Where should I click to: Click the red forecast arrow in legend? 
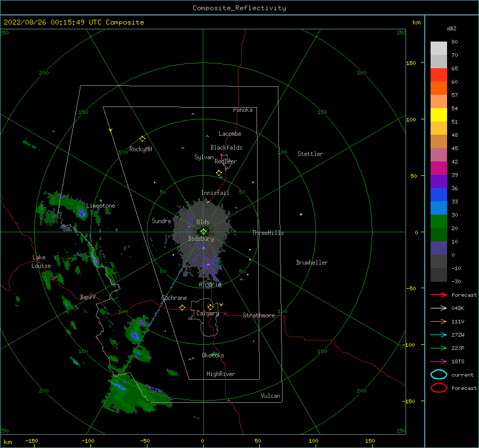click(x=439, y=295)
